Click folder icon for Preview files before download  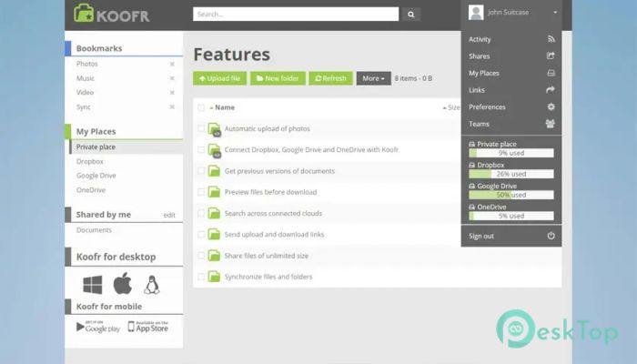tap(214, 192)
